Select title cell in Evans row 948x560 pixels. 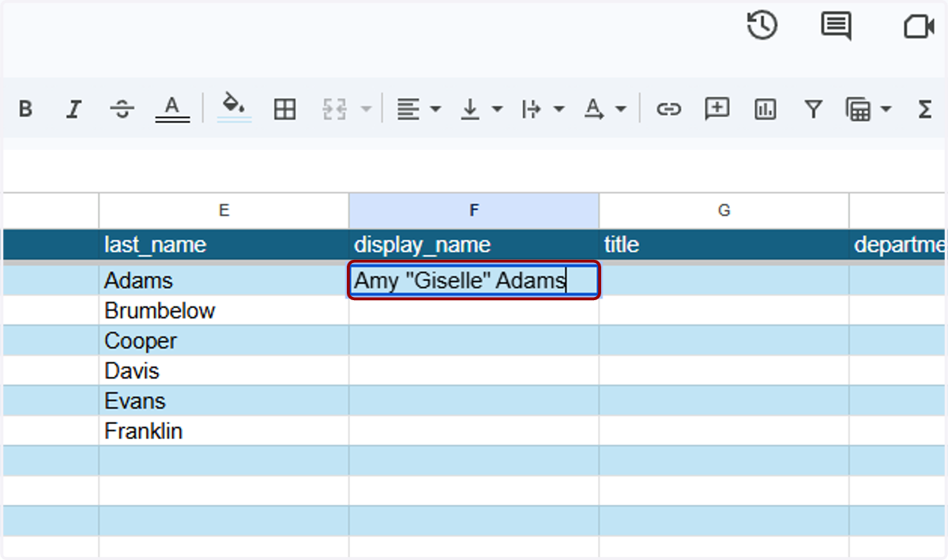tap(724, 400)
